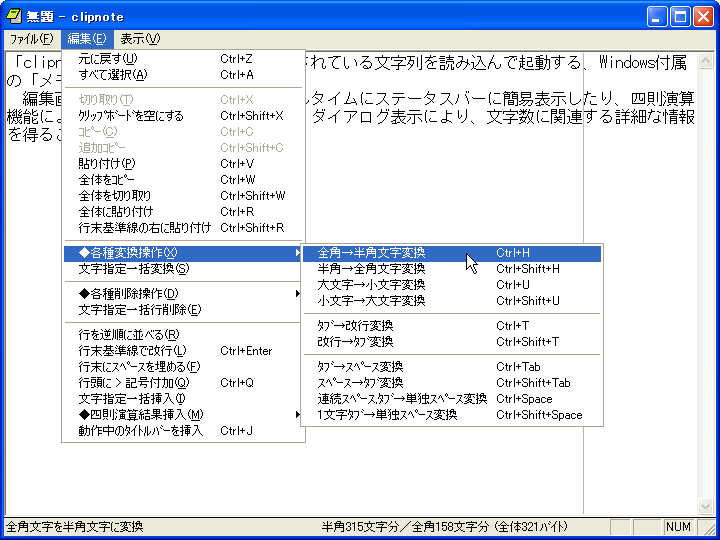Select 1文字タブ→単独スペース変換 item
Viewport: 720px width, 540px height.
[452, 415]
